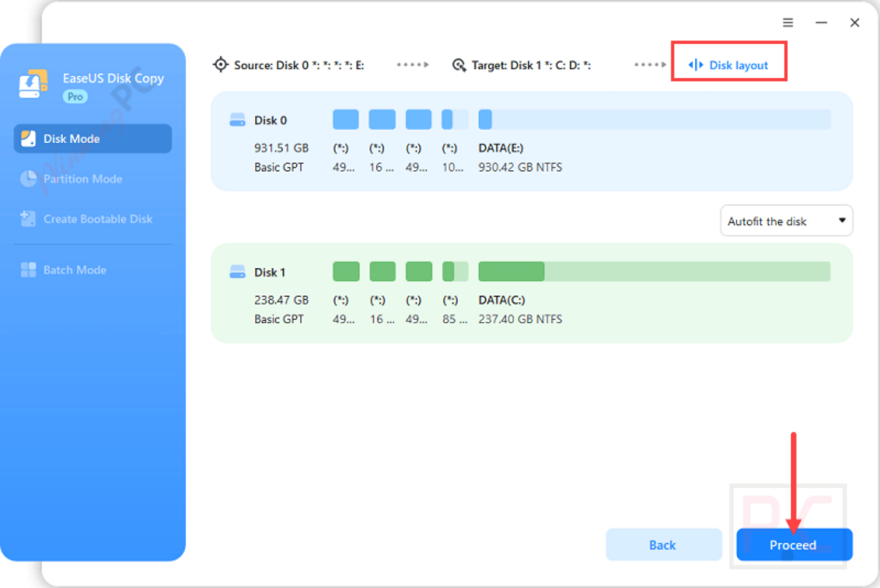Select the Disk Mode sidebar icon
Viewport: 880px width, 588px height.
pyautogui.click(x=27, y=139)
